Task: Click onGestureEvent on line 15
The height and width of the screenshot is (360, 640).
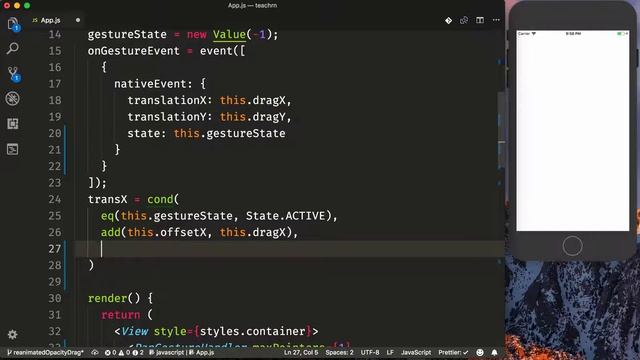Action: coord(133,51)
